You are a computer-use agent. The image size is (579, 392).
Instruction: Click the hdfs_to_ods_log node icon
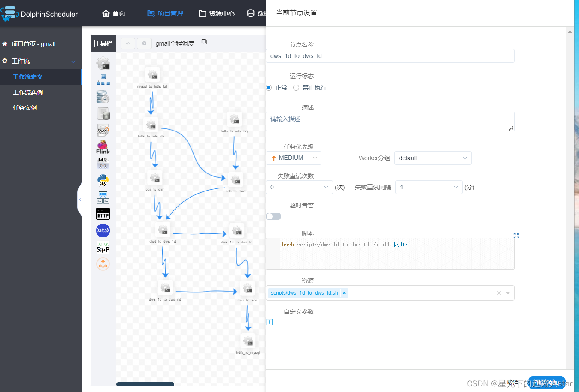click(x=234, y=120)
